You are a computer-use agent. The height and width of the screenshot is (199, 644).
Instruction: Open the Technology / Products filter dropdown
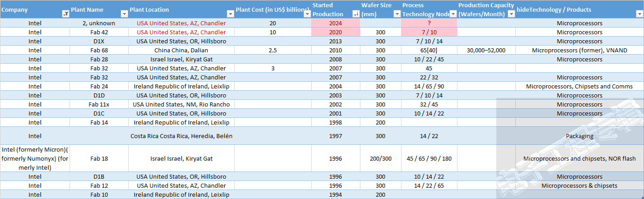coord(639,14)
